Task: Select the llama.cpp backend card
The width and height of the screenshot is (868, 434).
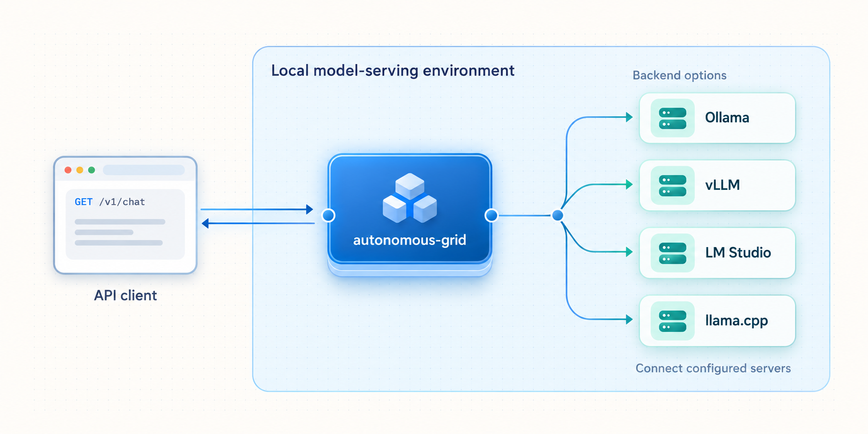Action: [x=717, y=321]
